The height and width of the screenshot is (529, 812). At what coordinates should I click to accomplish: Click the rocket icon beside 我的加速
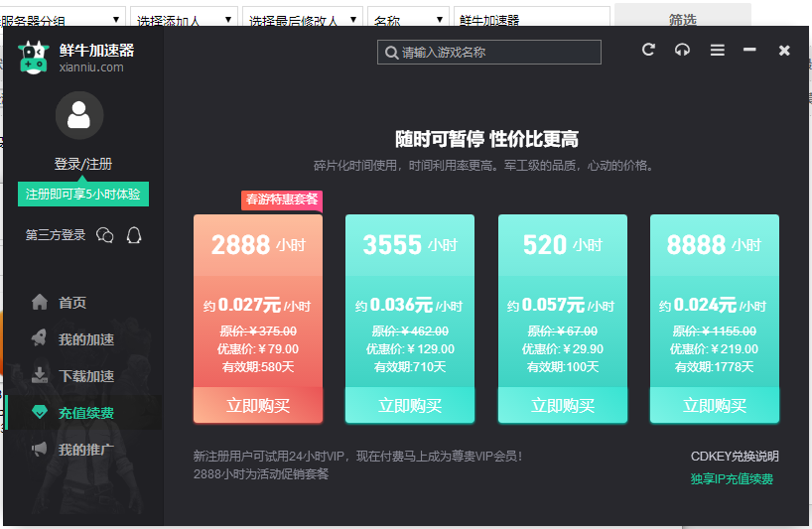(40, 338)
